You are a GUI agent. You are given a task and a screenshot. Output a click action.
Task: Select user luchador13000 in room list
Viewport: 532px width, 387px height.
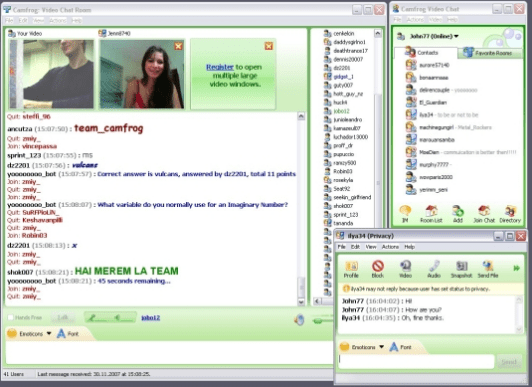tap(346, 137)
